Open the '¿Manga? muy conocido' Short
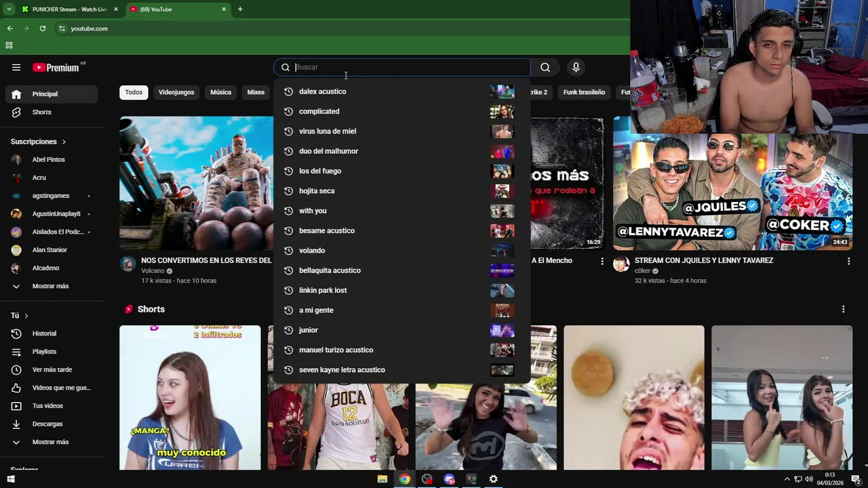The height and width of the screenshot is (488, 868). pyautogui.click(x=190, y=398)
